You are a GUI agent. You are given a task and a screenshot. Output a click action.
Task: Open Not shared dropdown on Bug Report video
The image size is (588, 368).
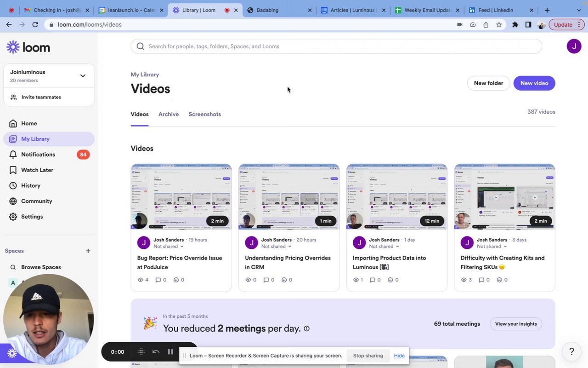(168, 247)
